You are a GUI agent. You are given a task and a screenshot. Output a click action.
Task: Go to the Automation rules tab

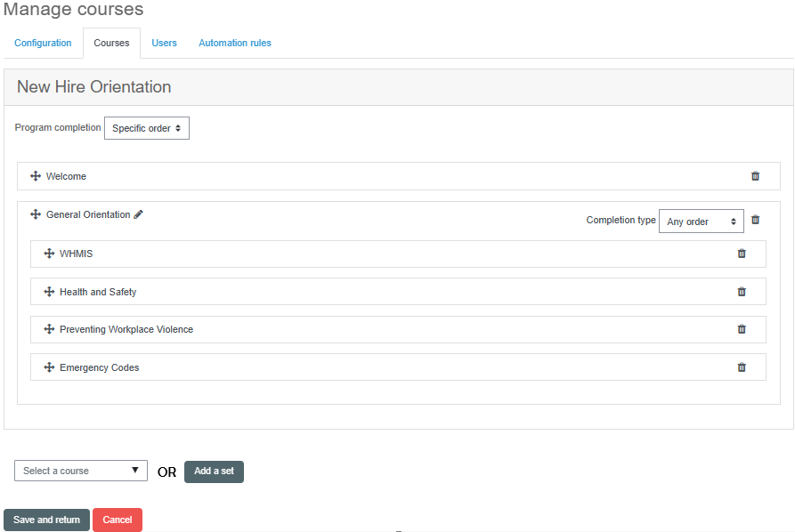(x=235, y=43)
